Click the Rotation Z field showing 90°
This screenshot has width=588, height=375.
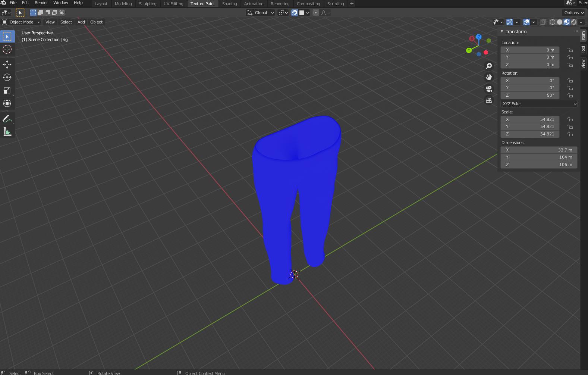[x=530, y=95]
